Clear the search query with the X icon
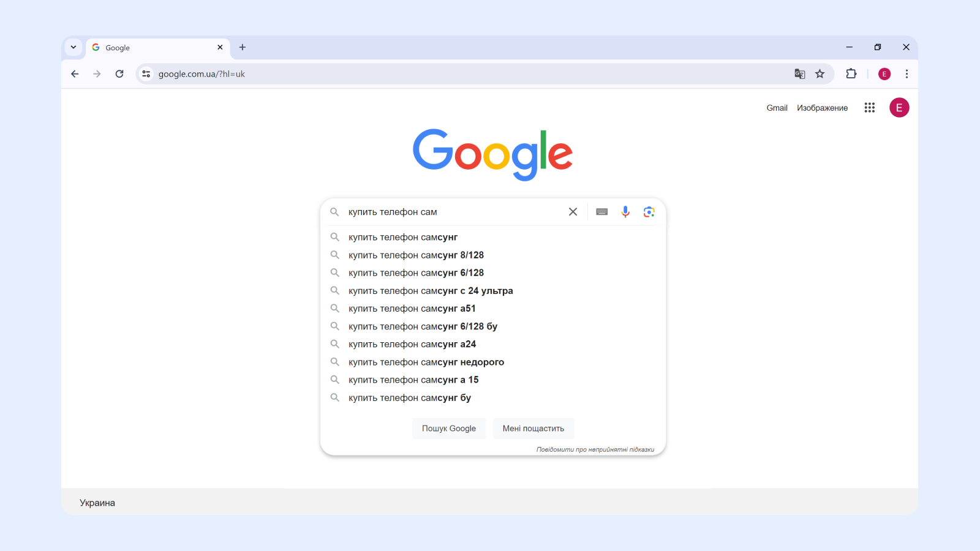The width and height of the screenshot is (980, 551). [x=573, y=211]
